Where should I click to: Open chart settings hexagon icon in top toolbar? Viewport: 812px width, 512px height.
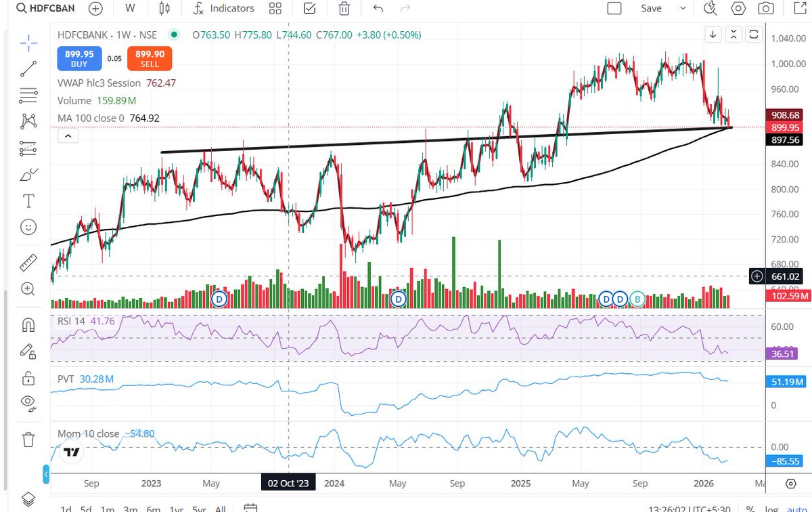click(738, 9)
